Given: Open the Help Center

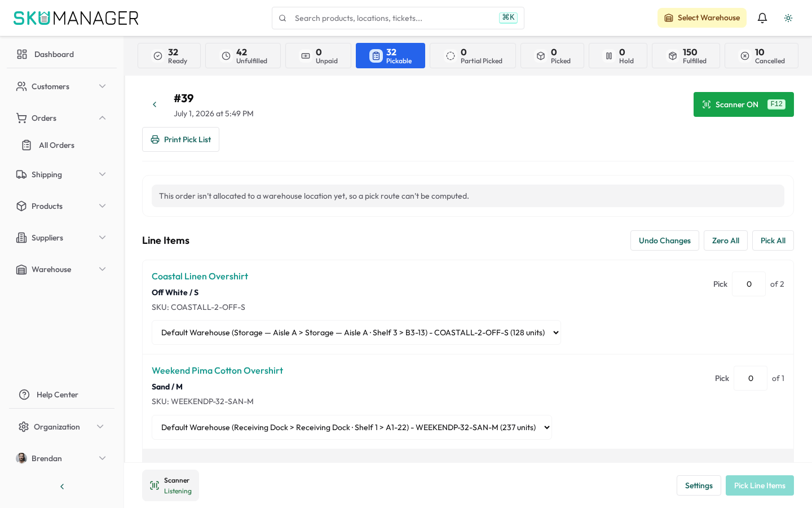Looking at the screenshot, I should [61, 395].
